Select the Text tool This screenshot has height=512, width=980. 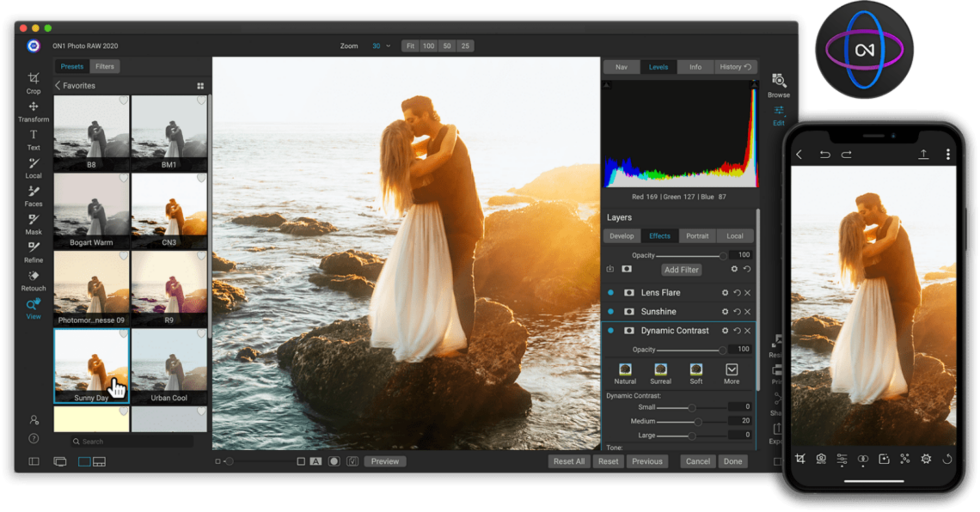(x=33, y=140)
